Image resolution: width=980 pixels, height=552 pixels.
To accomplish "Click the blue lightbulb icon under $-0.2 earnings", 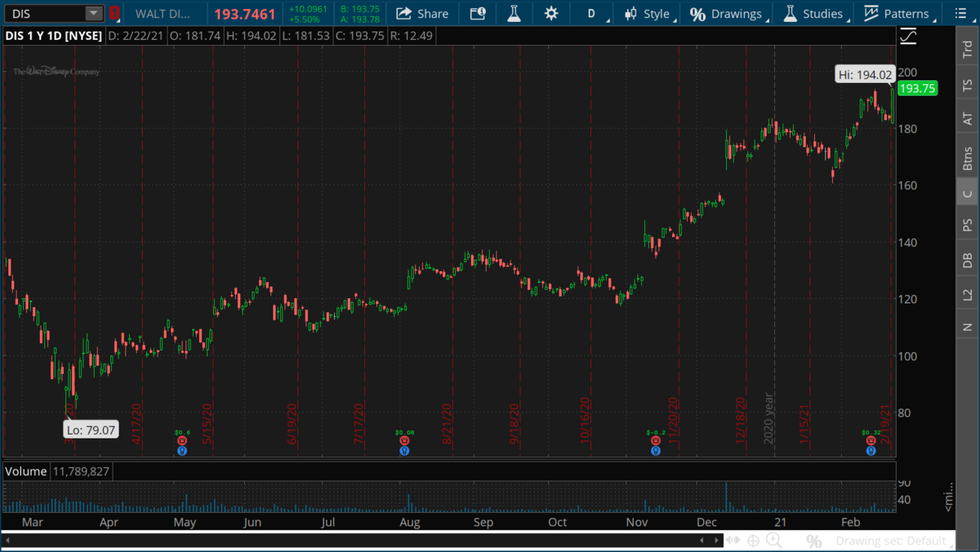I will tap(655, 450).
